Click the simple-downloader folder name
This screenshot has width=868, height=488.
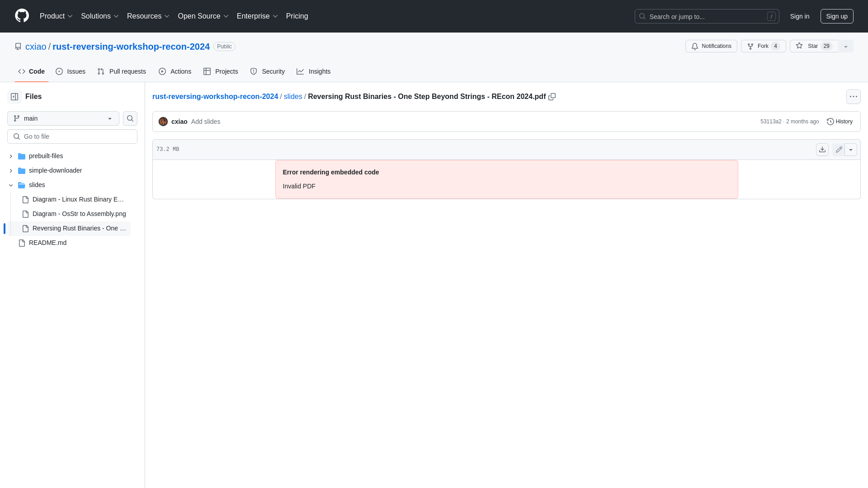(x=55, y=170)
